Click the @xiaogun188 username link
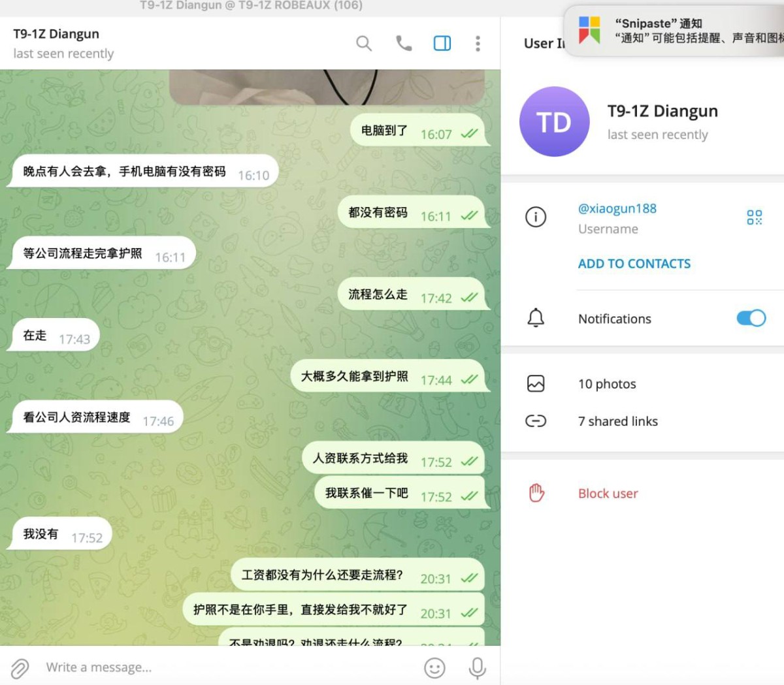The height and width of the screenshot is (685, 784). (x=617, y=209)
